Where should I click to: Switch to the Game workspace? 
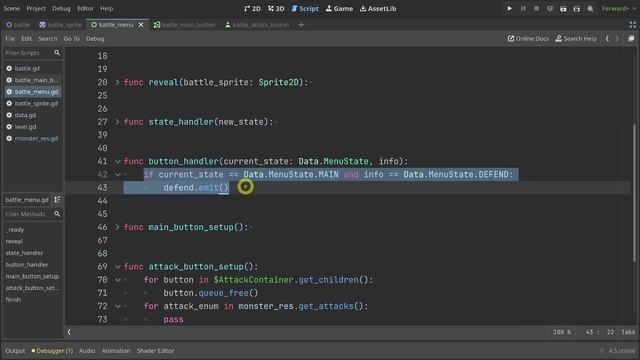point(339,9)
